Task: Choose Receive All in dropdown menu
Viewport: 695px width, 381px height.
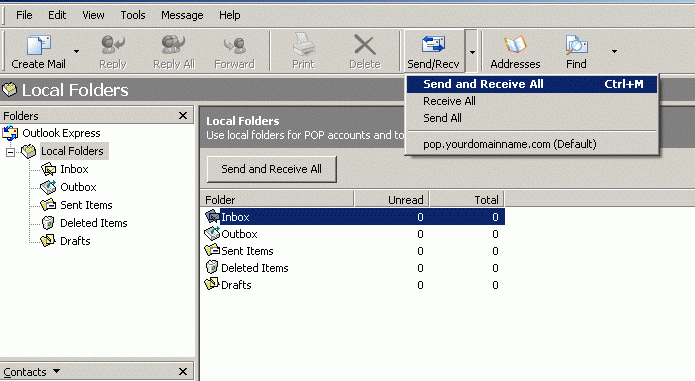Action: [532, 101]
